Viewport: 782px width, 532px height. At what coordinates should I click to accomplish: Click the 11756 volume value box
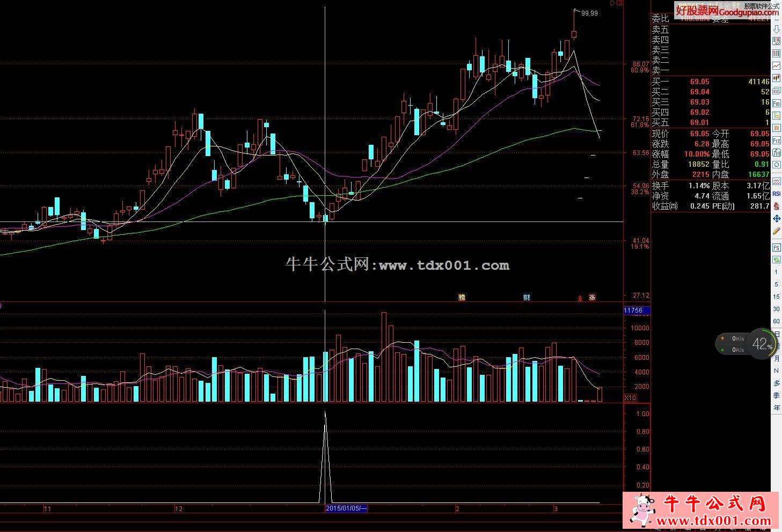coord(637,310)
